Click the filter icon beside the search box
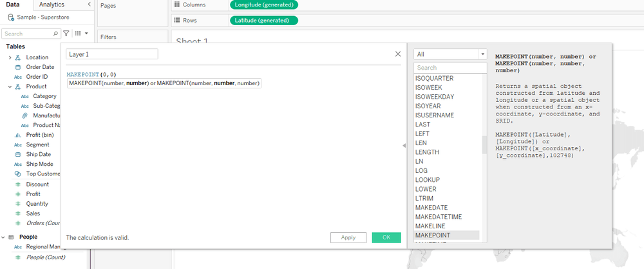Screen dimensions: 644x269 [x=66, y=33]
